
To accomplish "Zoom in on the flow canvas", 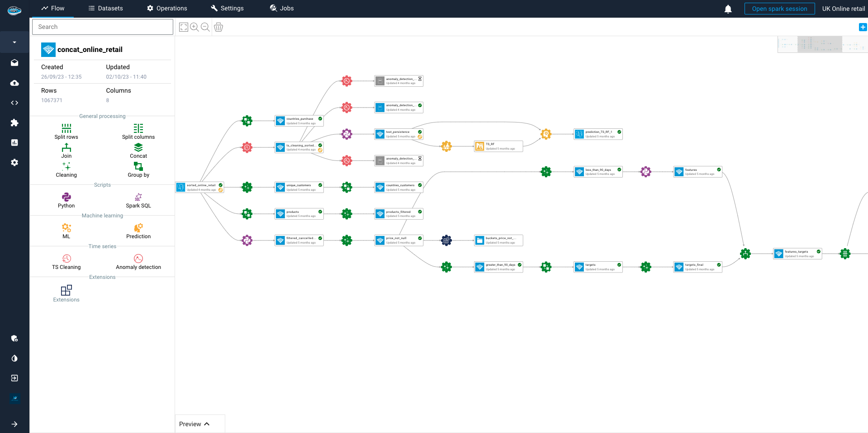I will [x=194, y=27].
